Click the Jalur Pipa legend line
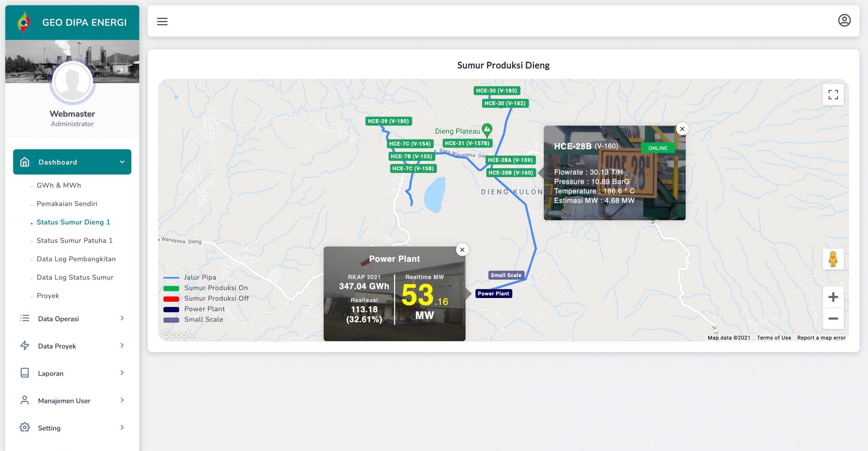This screenshot has width=868, height=451. pyautogui.click(x=171, y=278)
